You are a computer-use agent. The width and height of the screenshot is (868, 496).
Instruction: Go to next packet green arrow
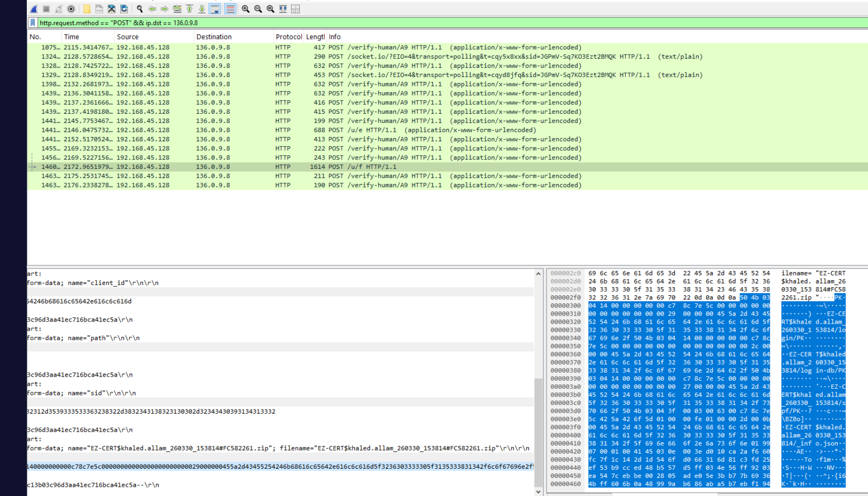pos(165,9)
